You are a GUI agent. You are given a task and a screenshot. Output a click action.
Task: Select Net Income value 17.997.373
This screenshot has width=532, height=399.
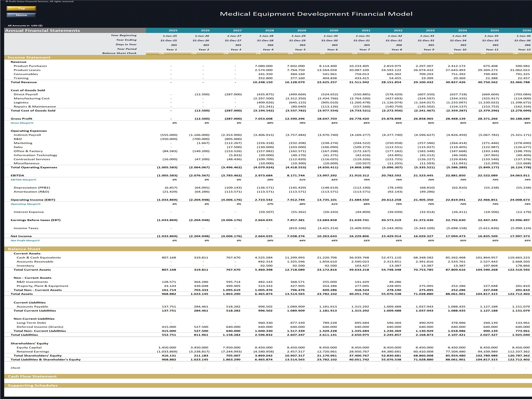(520, 236)
